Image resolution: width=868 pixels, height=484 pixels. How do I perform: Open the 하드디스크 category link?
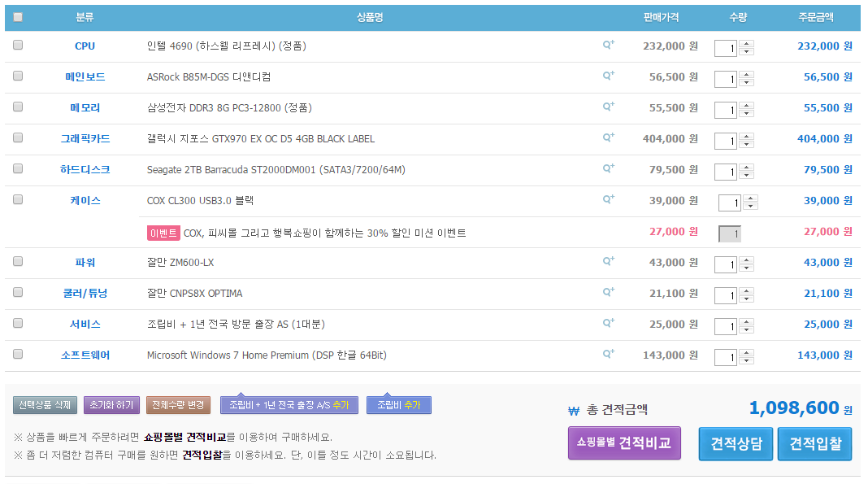point(85,169)
